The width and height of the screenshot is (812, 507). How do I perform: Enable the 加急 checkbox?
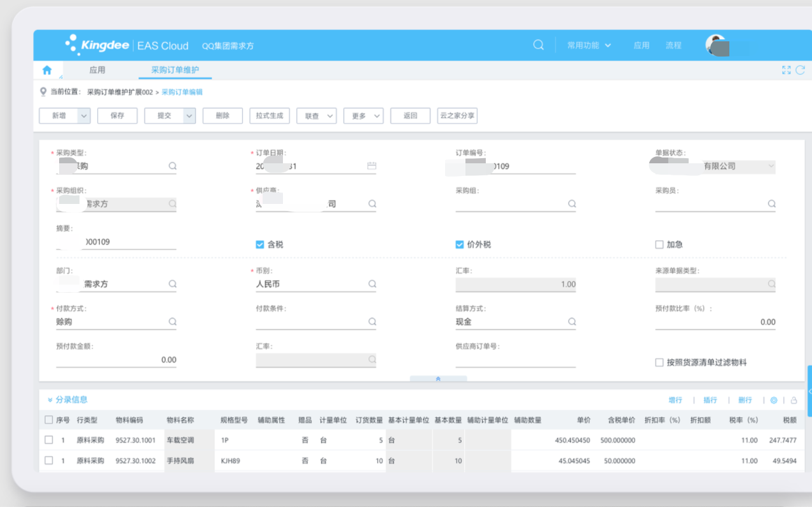(659, 243)
